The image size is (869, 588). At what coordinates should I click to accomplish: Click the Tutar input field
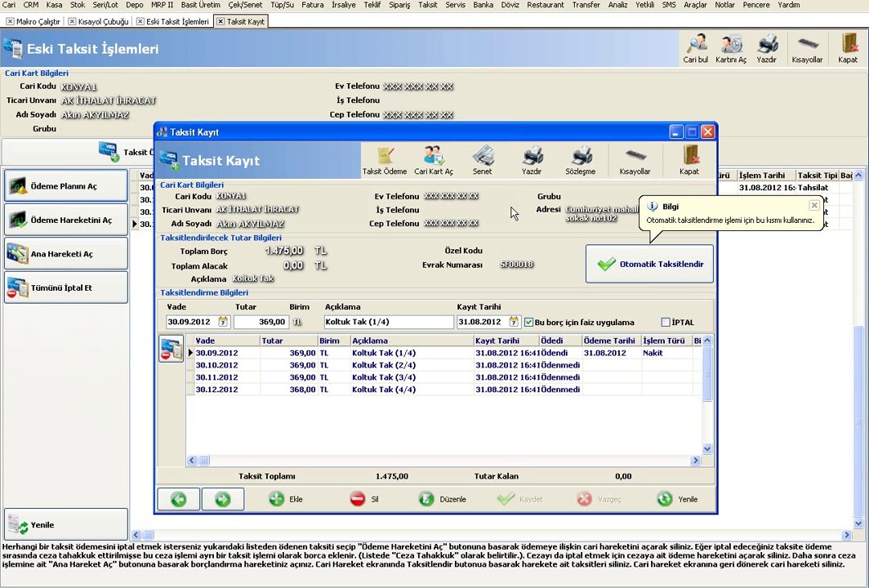point(261,322)
